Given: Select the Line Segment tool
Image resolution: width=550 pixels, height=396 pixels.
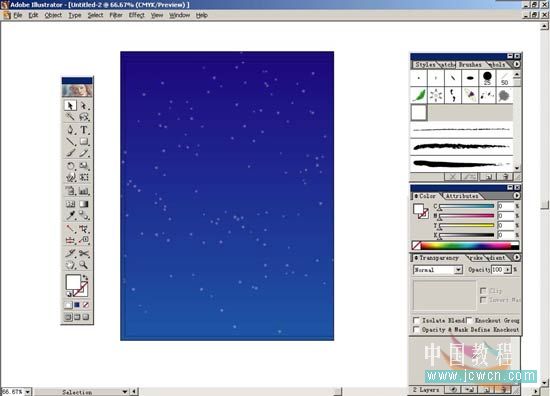Looking at the screenshot, I should [70, 141].
